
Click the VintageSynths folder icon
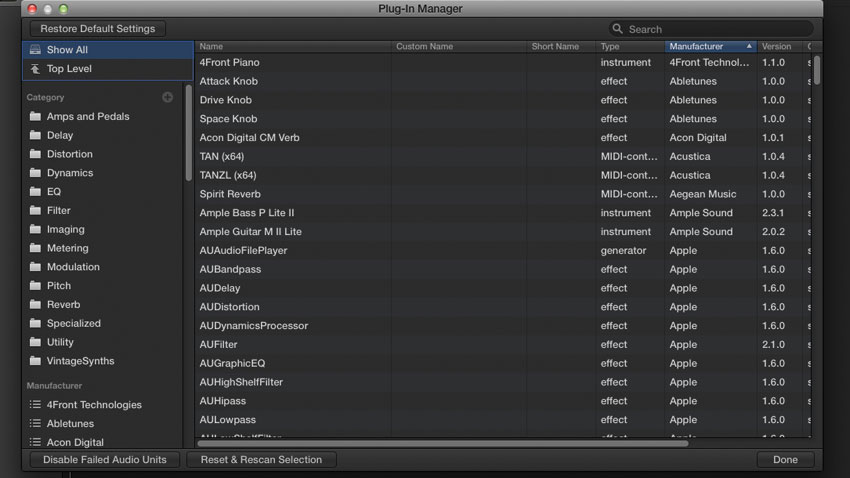click(35, 360)
